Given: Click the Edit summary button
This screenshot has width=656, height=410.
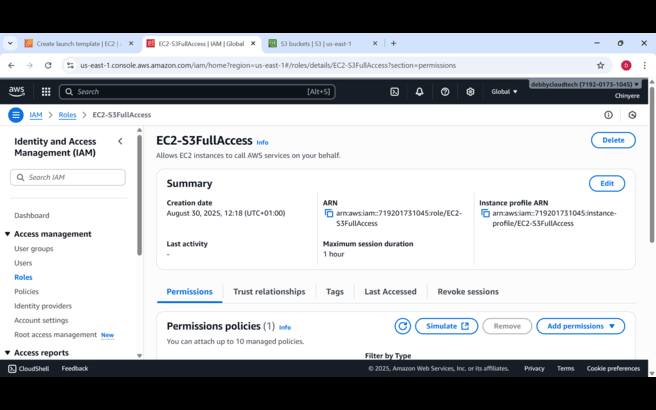Looking at the screenshot, I should (607, 183).
